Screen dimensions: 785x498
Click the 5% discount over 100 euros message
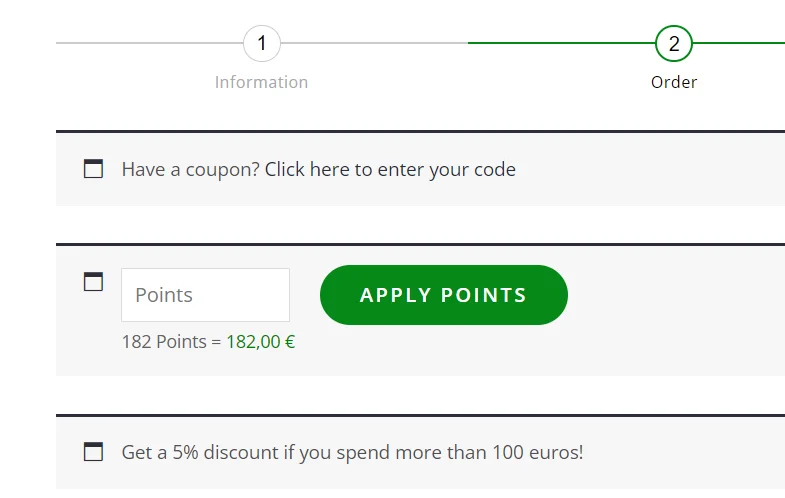(352, 452)
